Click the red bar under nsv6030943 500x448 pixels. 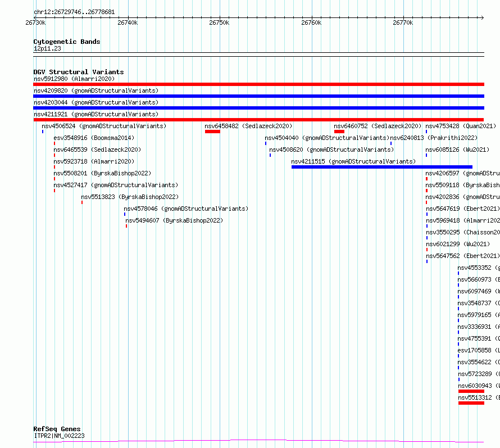click(471, 391)
